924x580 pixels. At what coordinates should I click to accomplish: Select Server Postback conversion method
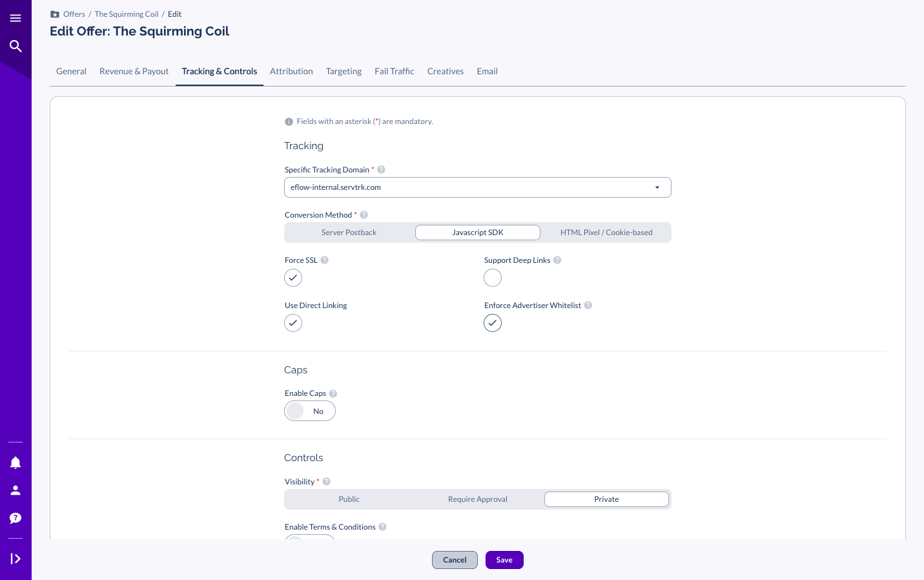[349, 233]
